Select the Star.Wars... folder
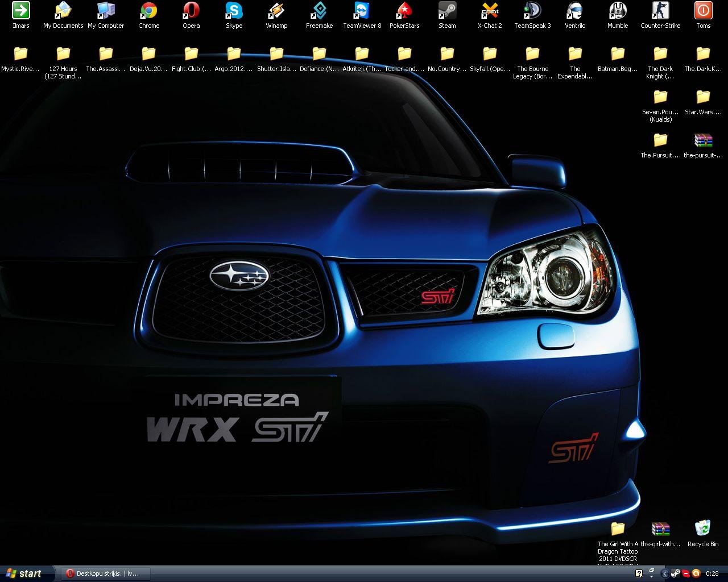The image size is (728, 582). [x=703, y=102]
